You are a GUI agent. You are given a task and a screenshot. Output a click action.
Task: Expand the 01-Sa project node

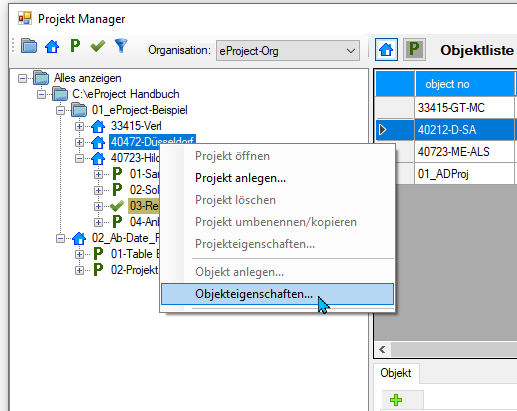click(x=98, y=174)
